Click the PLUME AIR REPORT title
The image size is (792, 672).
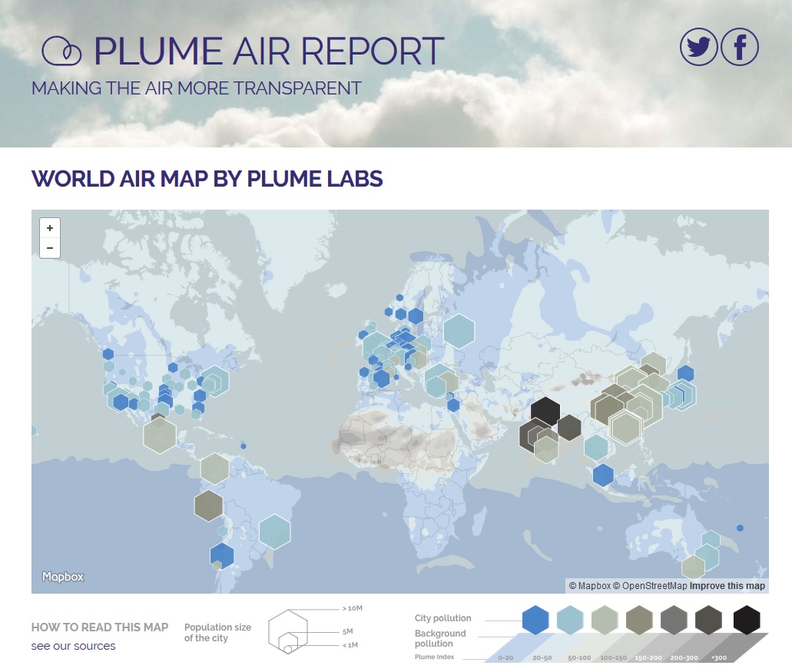(269, 51)
